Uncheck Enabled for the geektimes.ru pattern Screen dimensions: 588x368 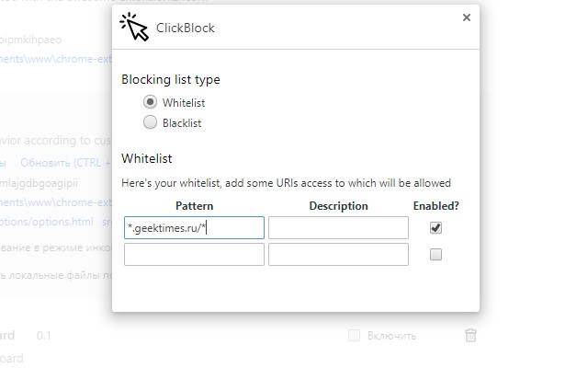click(436, 227)
